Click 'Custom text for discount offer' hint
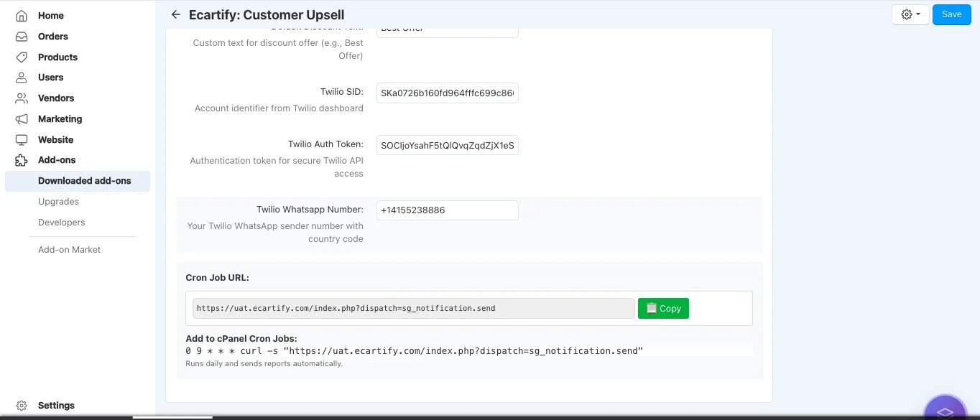 click(278, 49)
